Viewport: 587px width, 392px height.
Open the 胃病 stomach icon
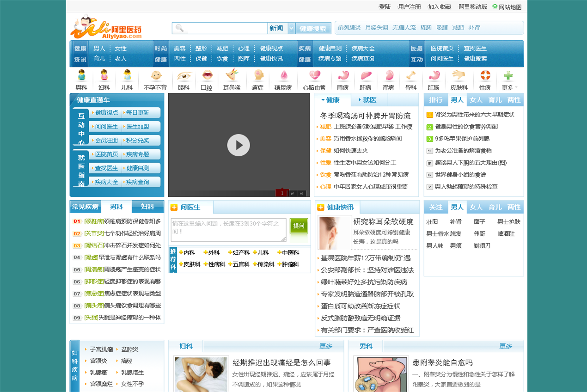[x=343, y=75]
